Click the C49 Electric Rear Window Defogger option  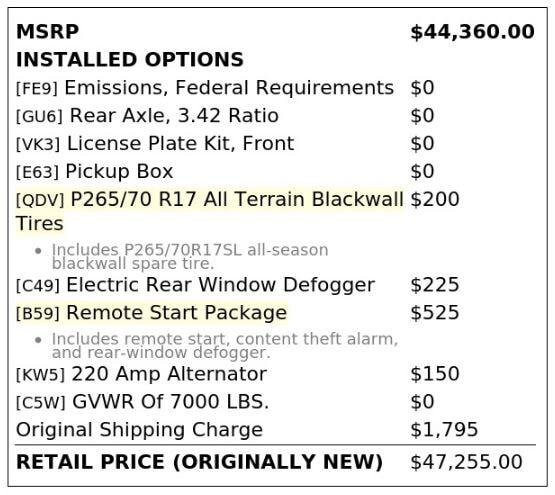pyautogui.click(x=195, y=285)
